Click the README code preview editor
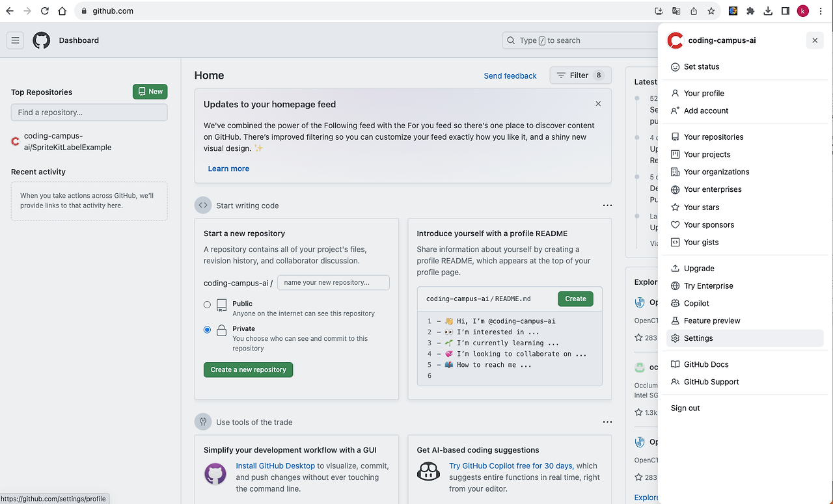The image size is (833, 504). pyautogui.click(x=510, y=349)
